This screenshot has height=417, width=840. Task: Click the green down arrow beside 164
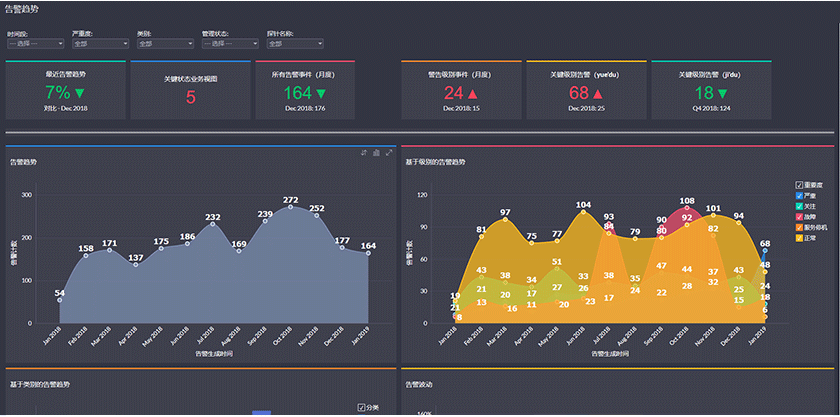pyautogui.click(x=320, y=93)
